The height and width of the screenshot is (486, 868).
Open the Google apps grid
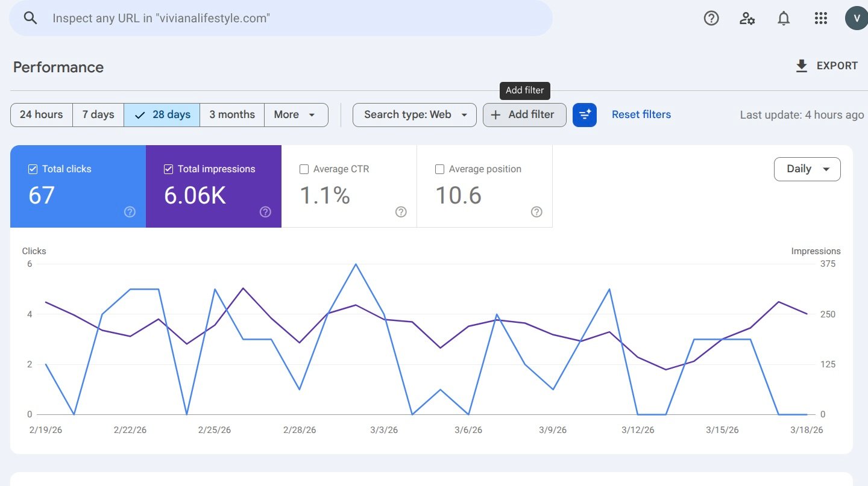821,18
